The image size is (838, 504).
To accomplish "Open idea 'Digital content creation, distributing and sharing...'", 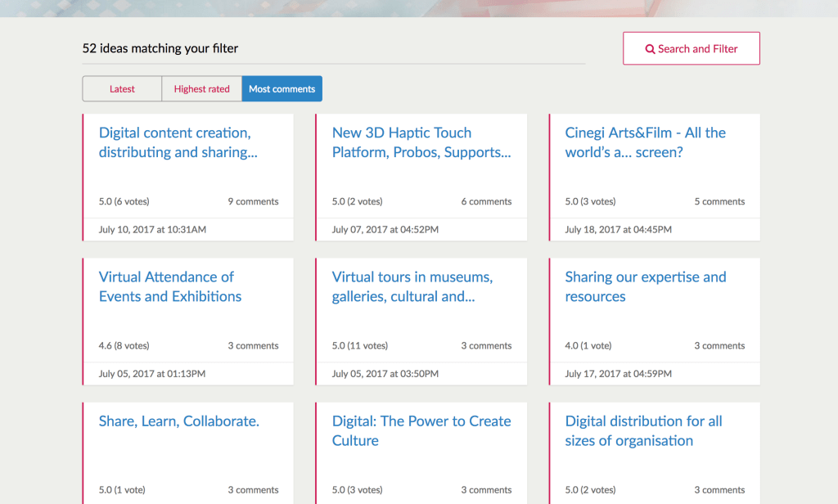I will (178, 142).
